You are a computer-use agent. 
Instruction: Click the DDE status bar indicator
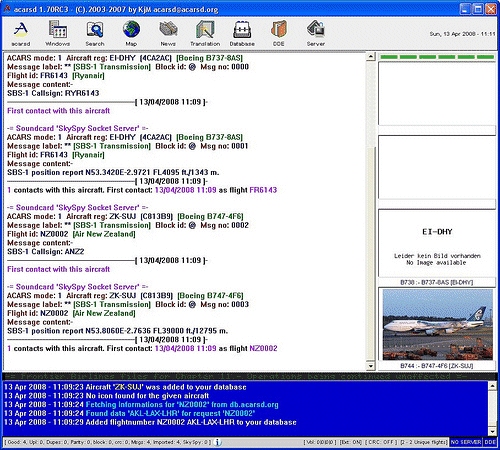(x=490, y=442)
